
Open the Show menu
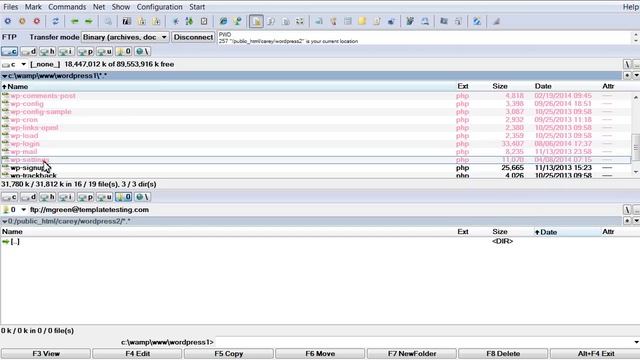121,7
